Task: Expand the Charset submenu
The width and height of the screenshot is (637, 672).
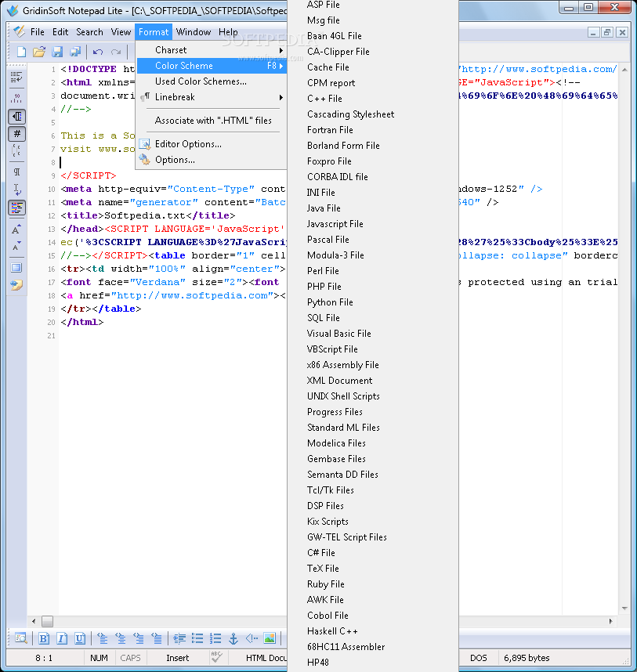Action: click(x=212, y=50)
